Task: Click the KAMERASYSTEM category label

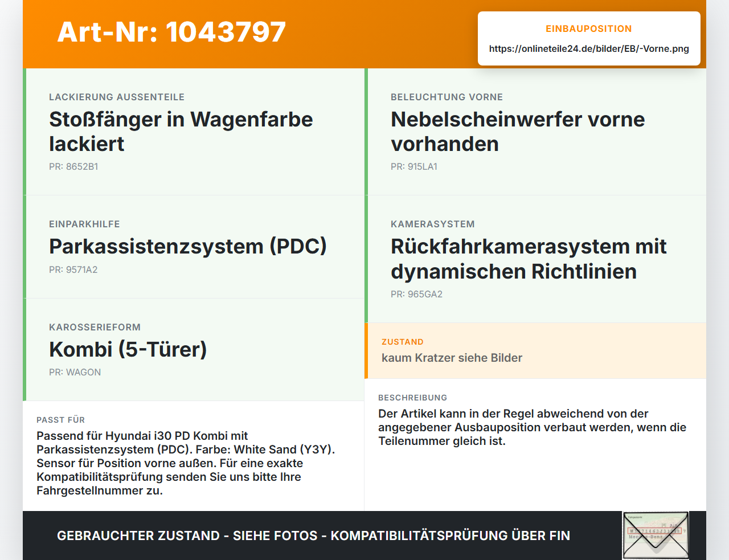Action: (433, 224)
